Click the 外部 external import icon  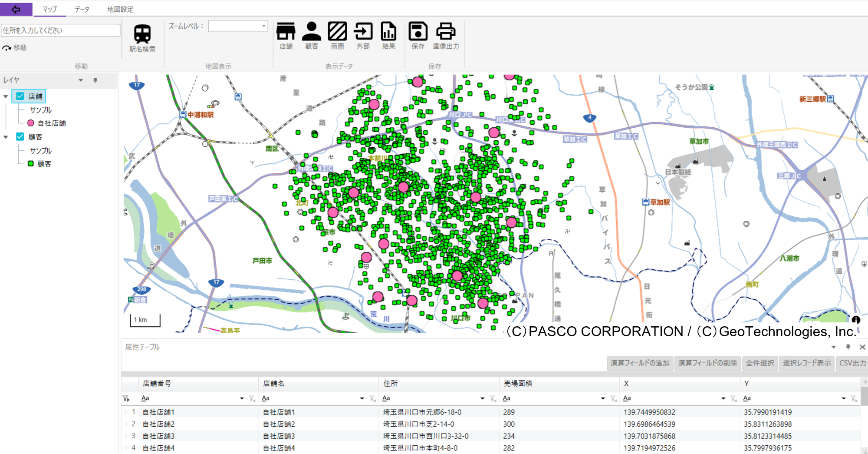click(x=363, y=32)
